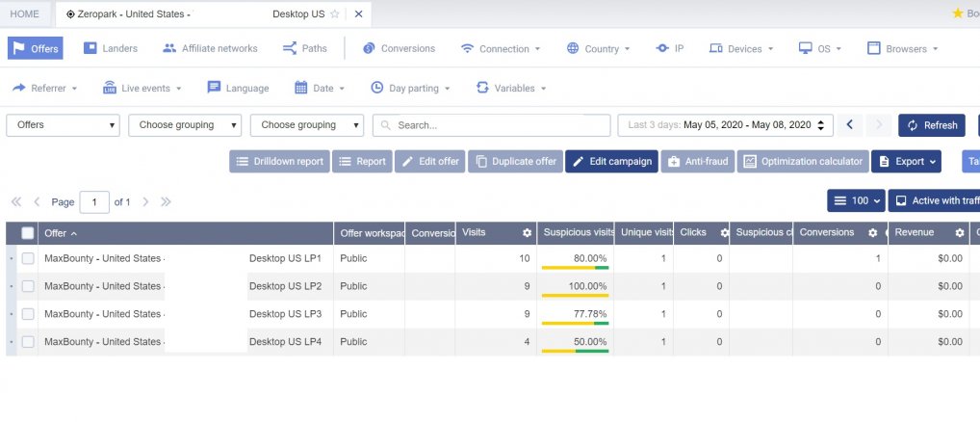The width and height of the screenshot is (980, 422).
Task: Click gear icon in Visits column header
Action: [527, 232]
